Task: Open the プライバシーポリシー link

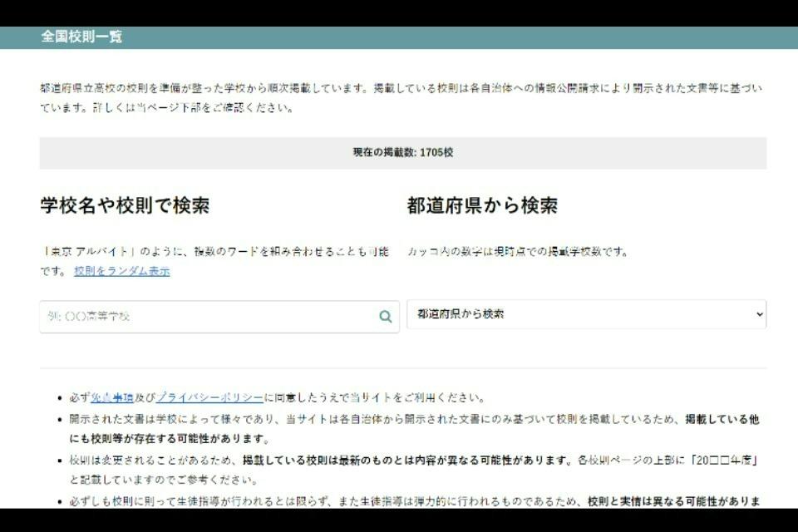Action: pyautogui.click(x=209, y=397)
